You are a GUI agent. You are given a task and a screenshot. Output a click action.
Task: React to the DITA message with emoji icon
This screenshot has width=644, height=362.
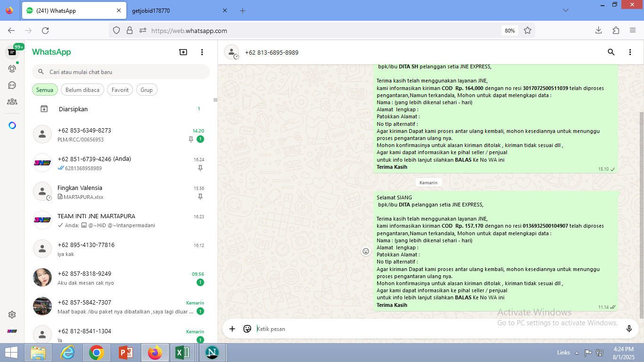pyautogui.click(x=366, y=251)
